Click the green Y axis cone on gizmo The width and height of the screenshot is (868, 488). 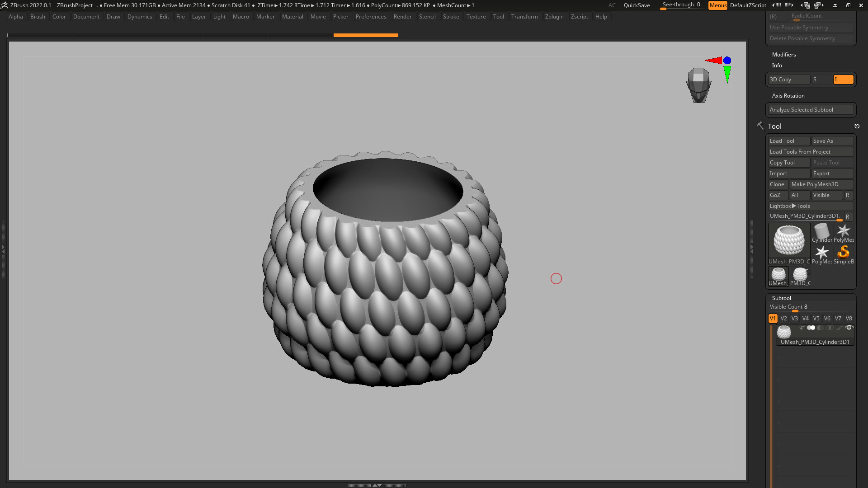tap(727, 75)
